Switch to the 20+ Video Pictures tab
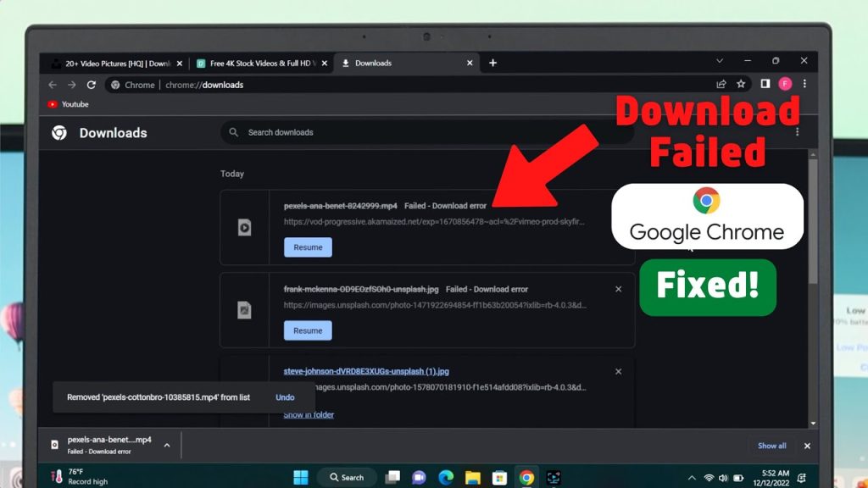 (113, 64)
